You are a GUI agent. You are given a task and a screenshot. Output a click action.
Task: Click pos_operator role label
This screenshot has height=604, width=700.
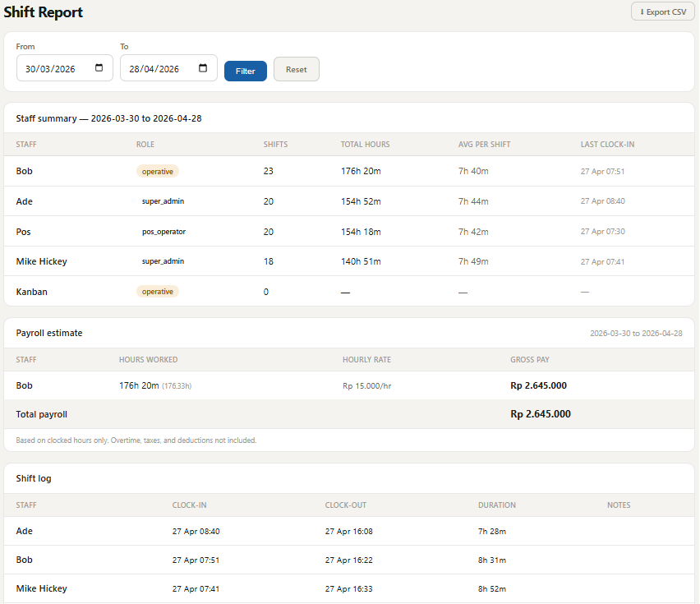point(163,232)
